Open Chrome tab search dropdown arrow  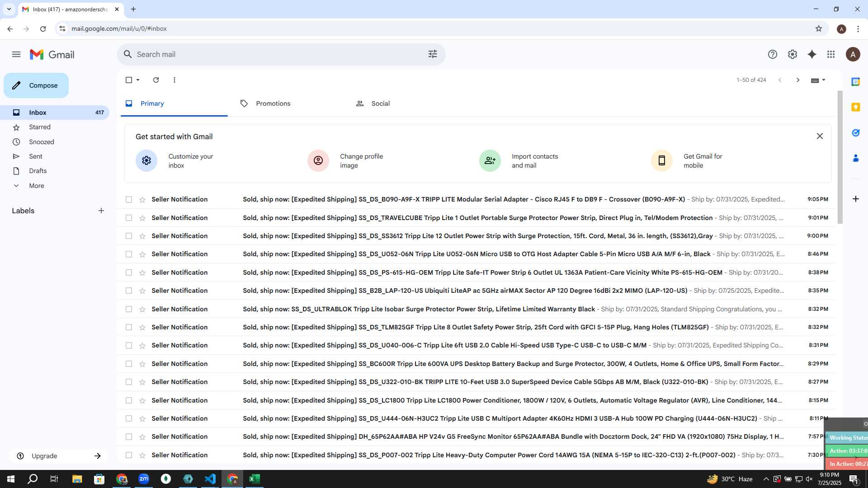tap(9, 9)
